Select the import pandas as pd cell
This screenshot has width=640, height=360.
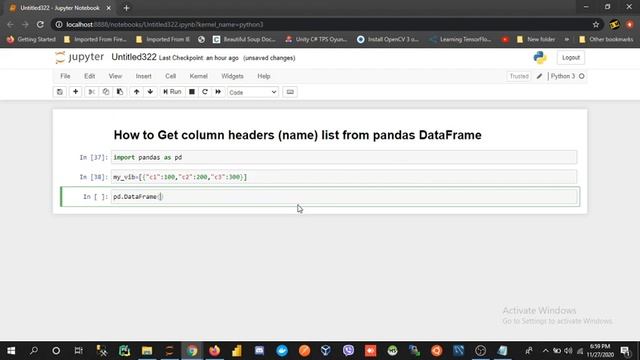point(344,157)
